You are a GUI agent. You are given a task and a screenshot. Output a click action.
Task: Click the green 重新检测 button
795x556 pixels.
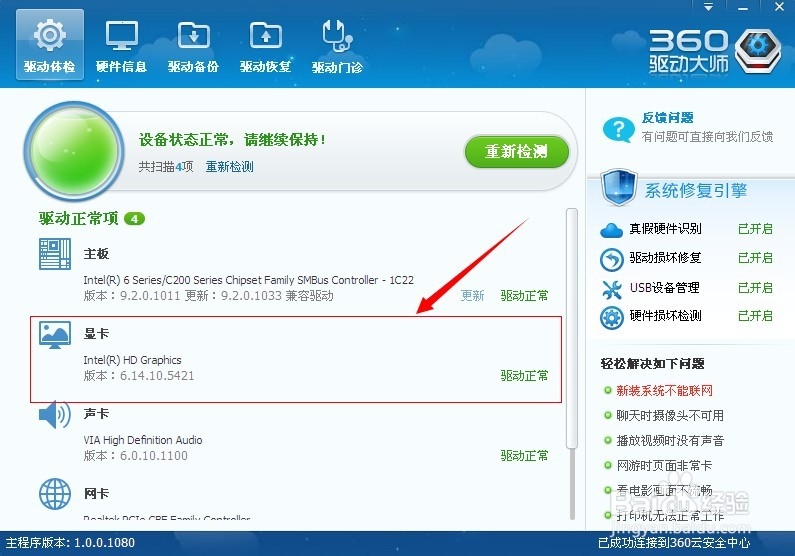point(517,151)
